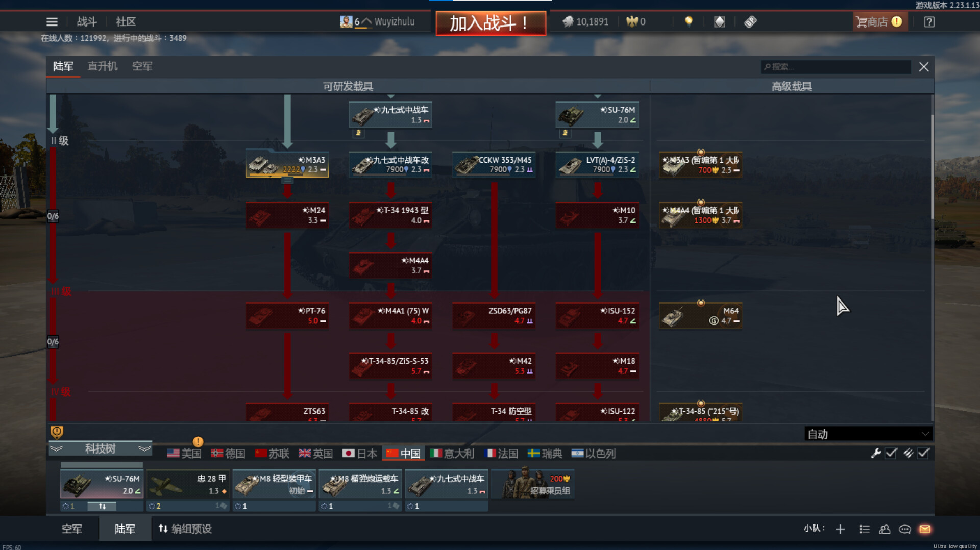Screen dimensions: 980x550
Task: Select the 九七式中战车改 vehicle card
Action: [x=390, y=164]
